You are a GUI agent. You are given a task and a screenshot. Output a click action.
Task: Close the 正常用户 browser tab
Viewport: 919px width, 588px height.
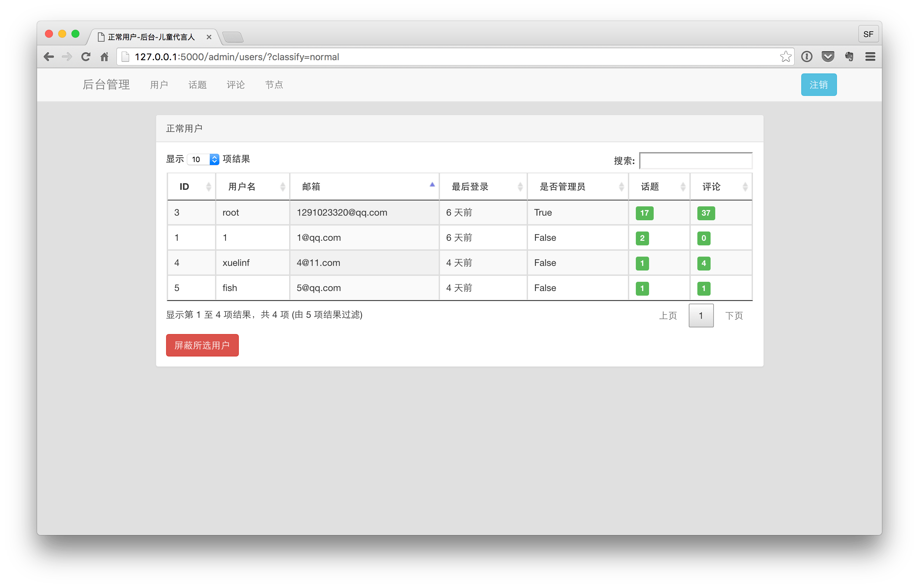209,37
